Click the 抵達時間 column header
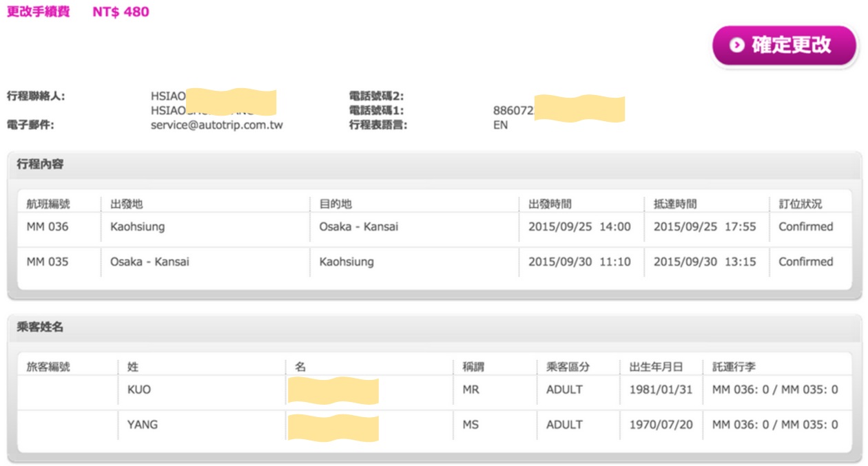The image size is (868, 466). click(x=675, y=204)
